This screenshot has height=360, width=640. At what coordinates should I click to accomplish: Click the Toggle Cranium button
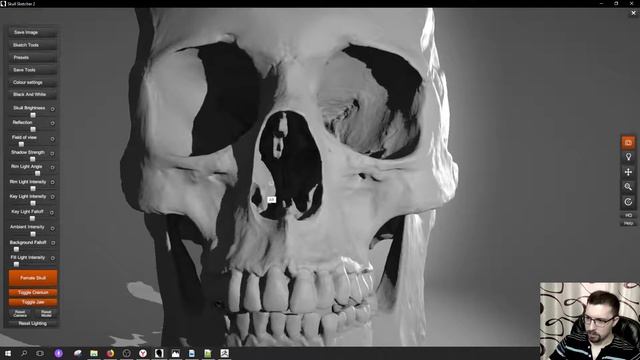click(33, 293)
